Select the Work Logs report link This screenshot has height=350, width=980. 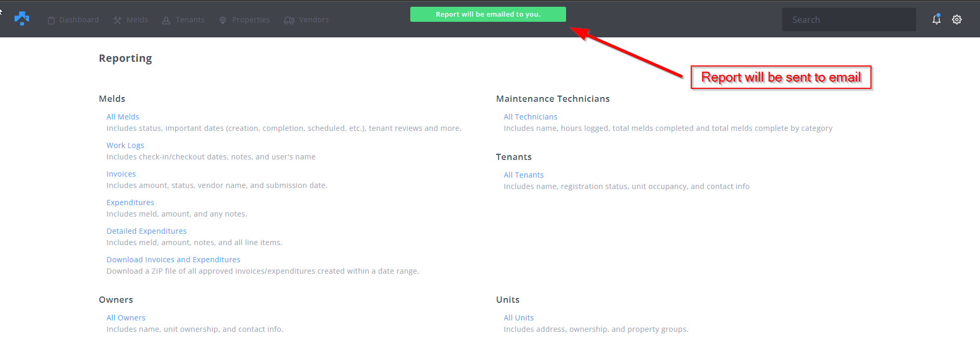(x=125, y=145)
